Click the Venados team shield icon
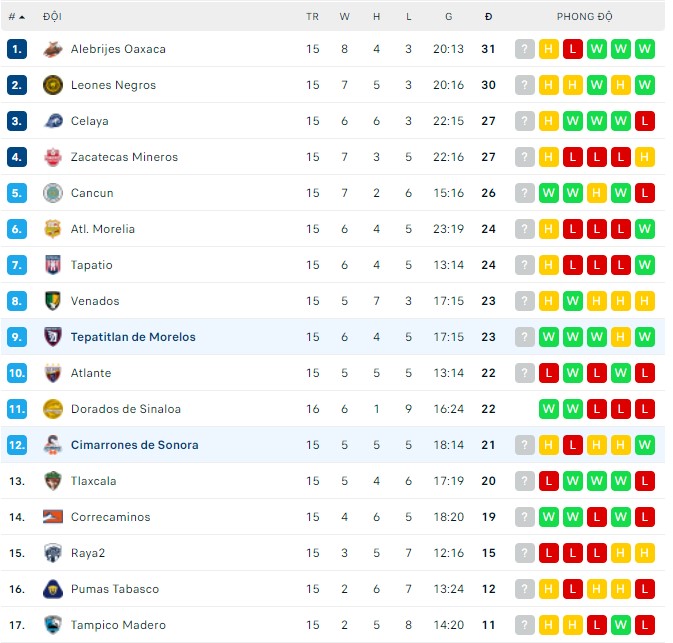The width and height of the screenshot is (673, 643). coord(53,301)
